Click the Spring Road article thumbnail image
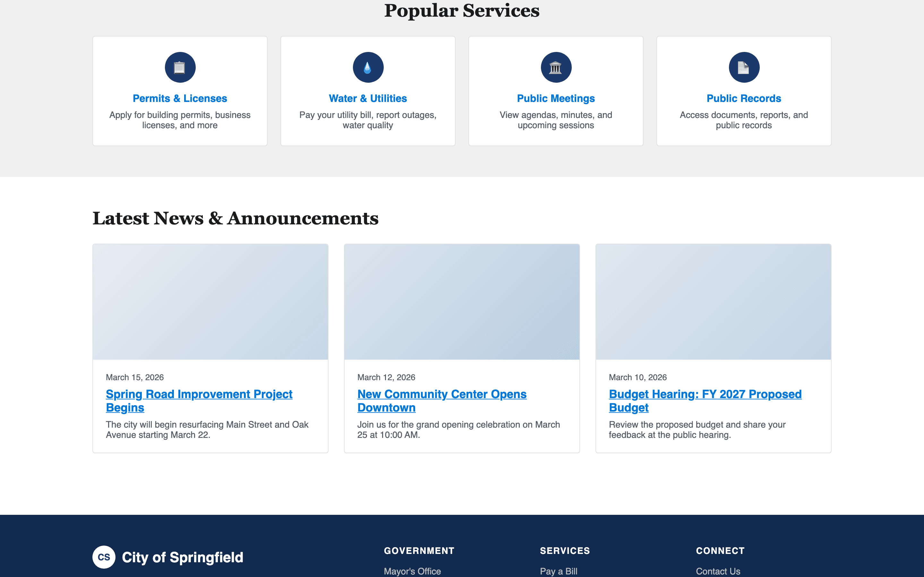Image resolution: width=924 pixels, height=577 pixels. (x=210, y=301)
